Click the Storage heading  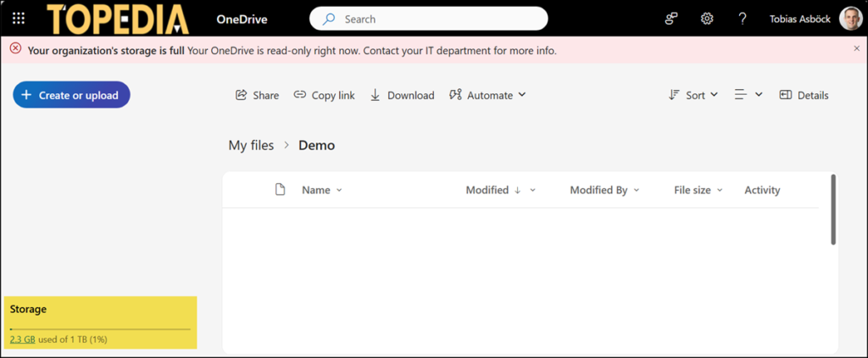click(x=28, y=310)
